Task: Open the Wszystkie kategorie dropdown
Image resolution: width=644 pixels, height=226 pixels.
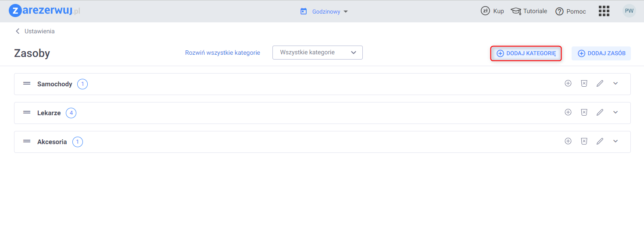Action: tap(317, 53)
